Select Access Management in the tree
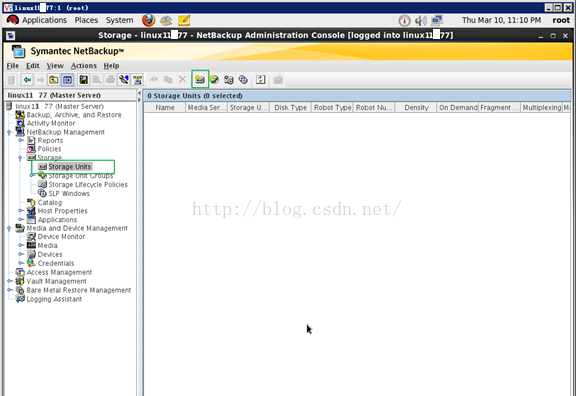576x396 pixels. pos(59,272)
